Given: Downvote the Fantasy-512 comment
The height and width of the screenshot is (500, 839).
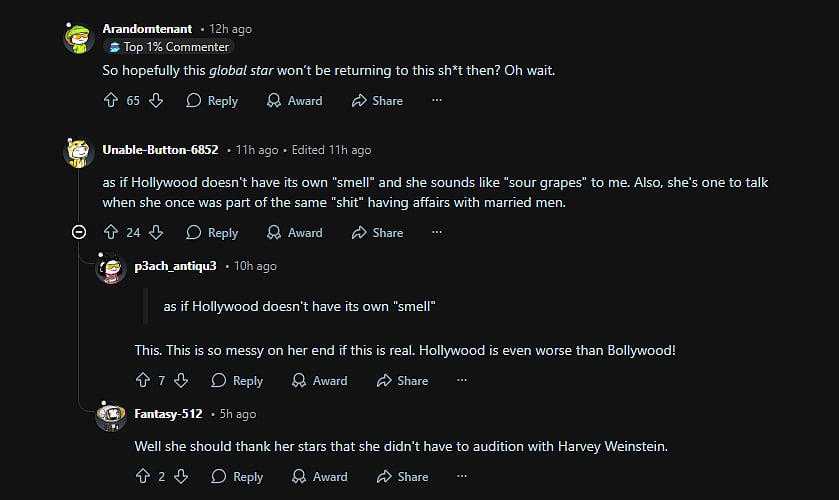Looking at the screenshot, I should click(181, 476).
